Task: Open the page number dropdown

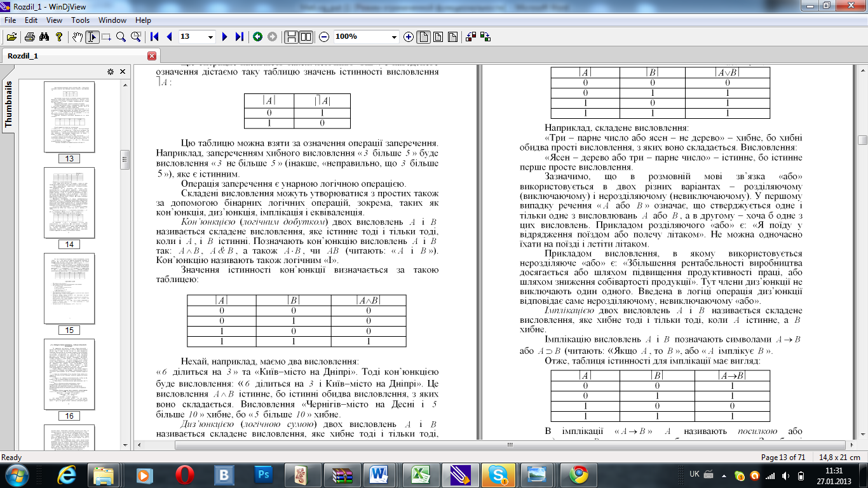Action: pos(211,37)
